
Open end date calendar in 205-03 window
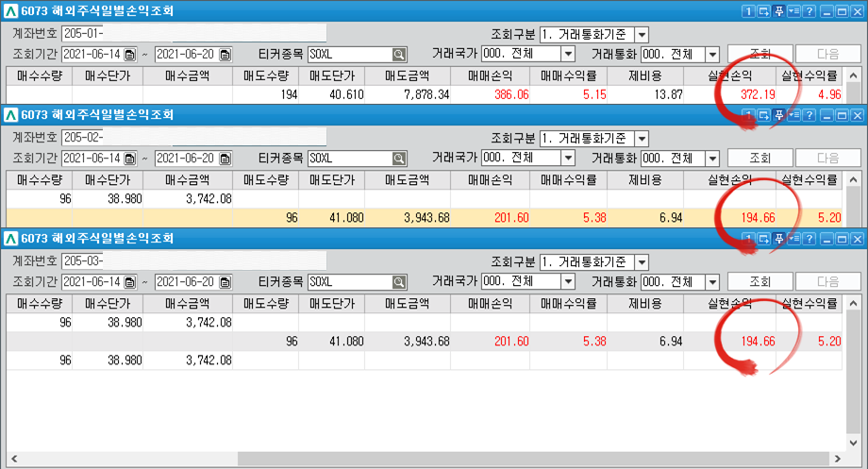coord(225,282)
